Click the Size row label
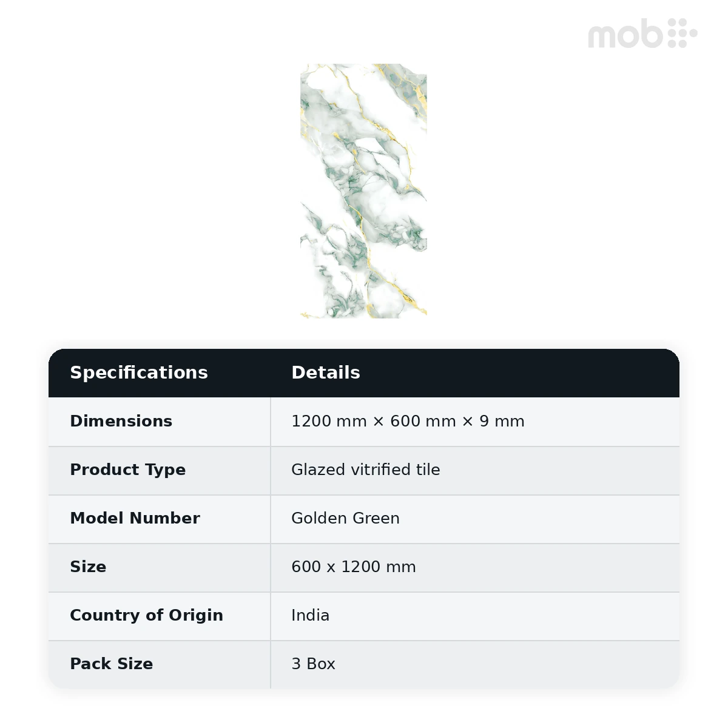The image size is (728, 728). click(89, 567)
